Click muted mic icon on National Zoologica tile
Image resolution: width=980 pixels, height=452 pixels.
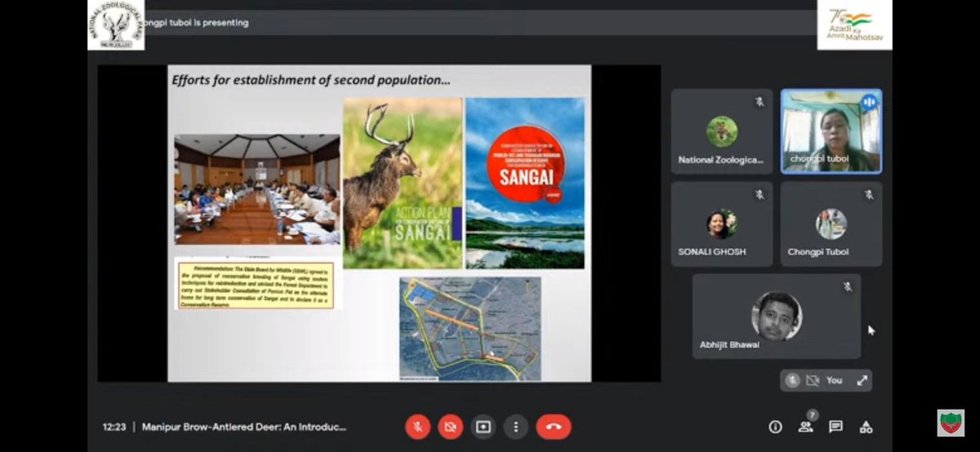click(x=759, y=102)
